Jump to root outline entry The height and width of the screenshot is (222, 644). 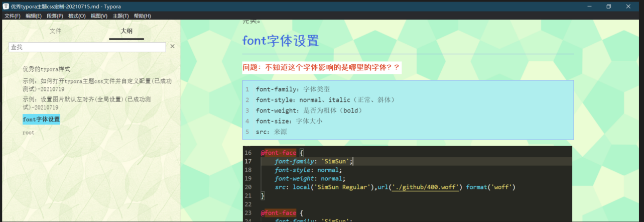coord(29,133)
